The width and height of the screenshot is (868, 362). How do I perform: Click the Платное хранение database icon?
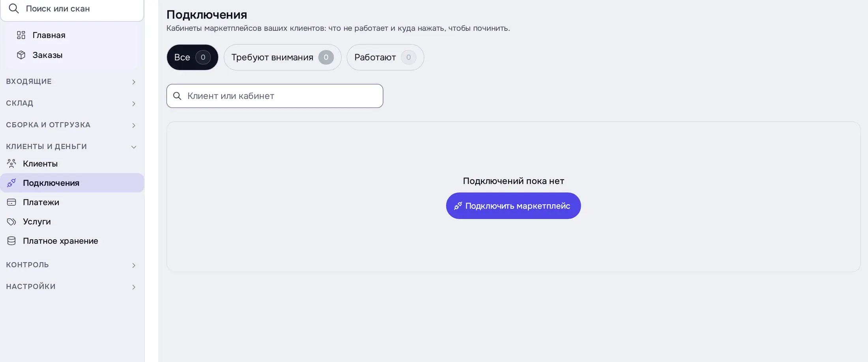click(x=11, y=241)
